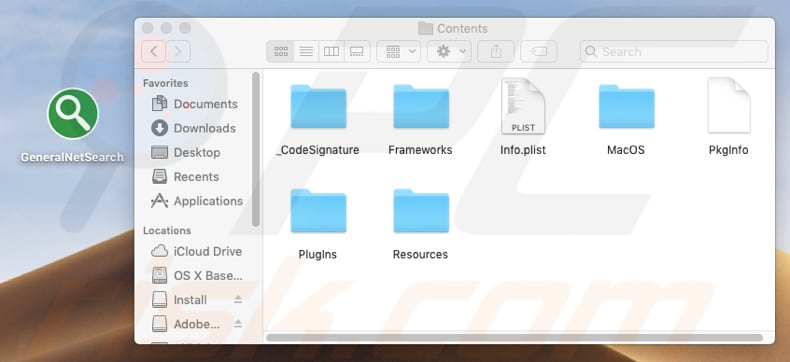Eject the Adobe volume
Viewport: 790px width, 362px height.
238,324
